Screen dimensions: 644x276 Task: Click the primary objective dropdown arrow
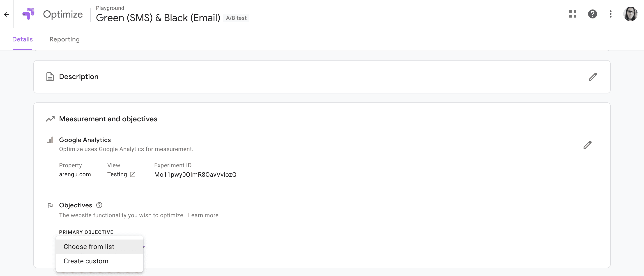pyautogui.click(x=144, y=247)
